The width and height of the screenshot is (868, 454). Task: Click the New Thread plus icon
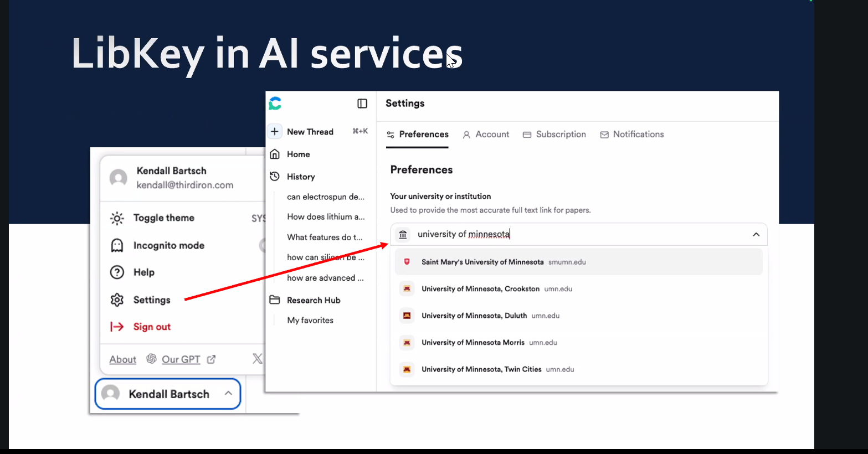(x=275, y=132)
